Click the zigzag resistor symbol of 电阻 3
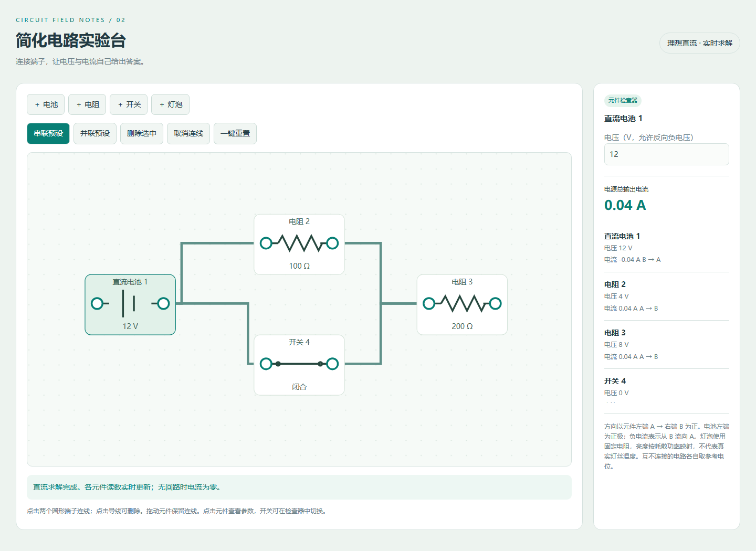This screenshot has height=551, width=756. (x=462, y=303)
